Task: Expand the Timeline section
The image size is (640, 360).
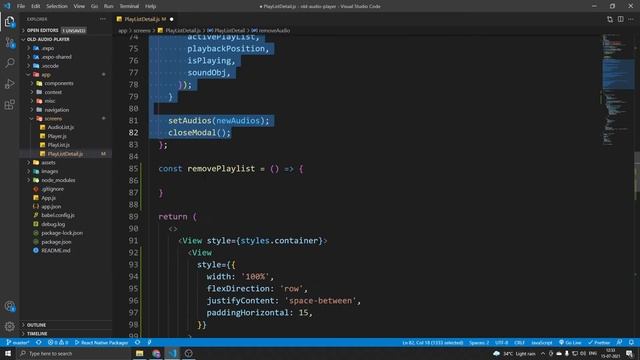Action: (66, 333)
